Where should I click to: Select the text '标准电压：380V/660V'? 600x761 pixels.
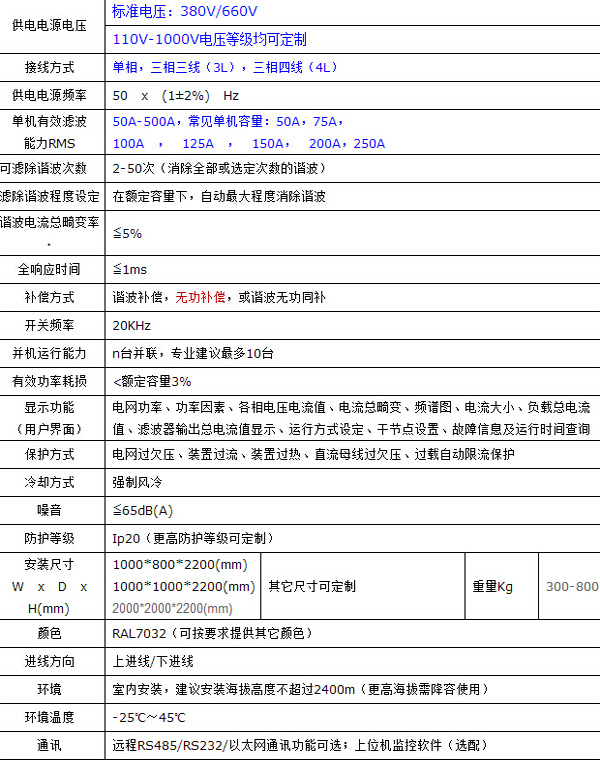click(x=184, y=11)
